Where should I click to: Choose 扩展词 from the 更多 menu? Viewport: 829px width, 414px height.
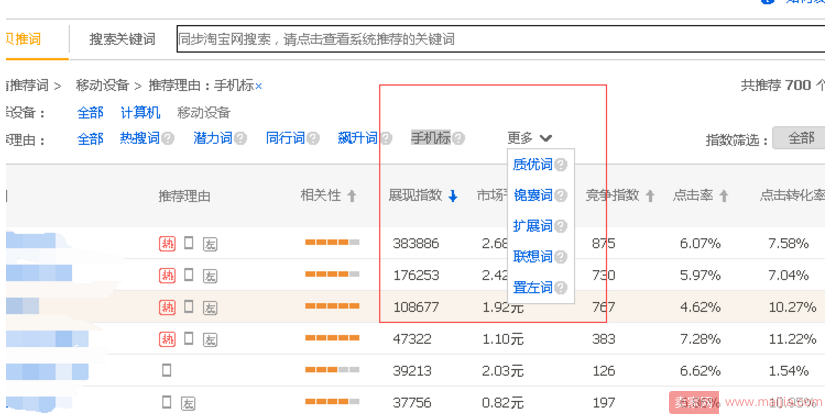(532, 226)
